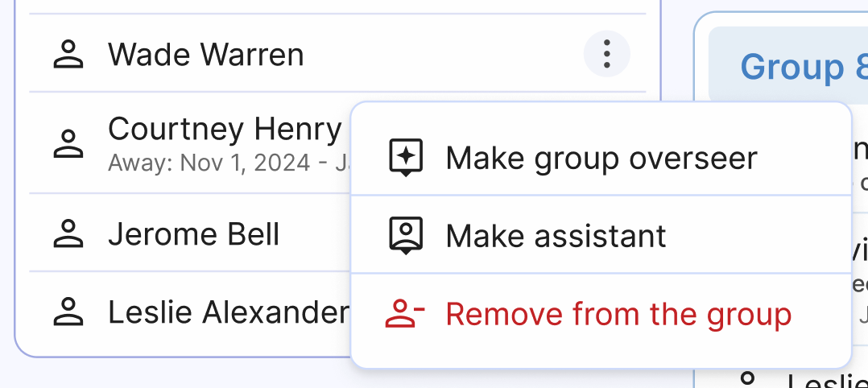The image size is (868, 388).
Task: Select the Wade Warren name
Action: (206, 55)
